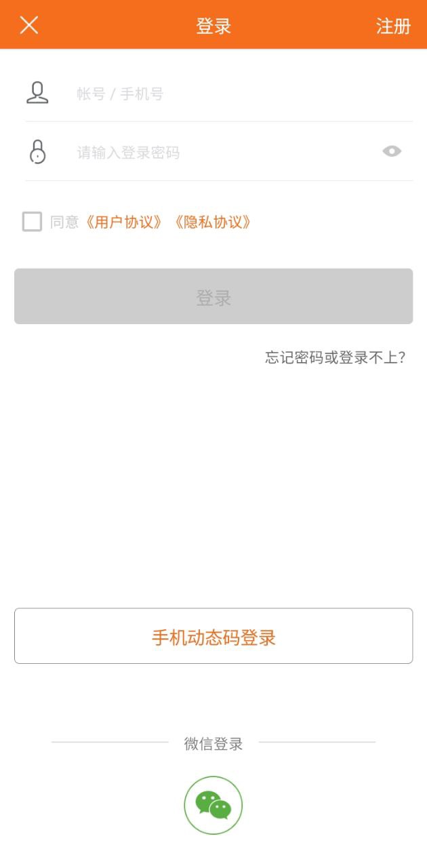
Task: Tap 忘记密码或登录不上? help link
Action: coord(335,357)
